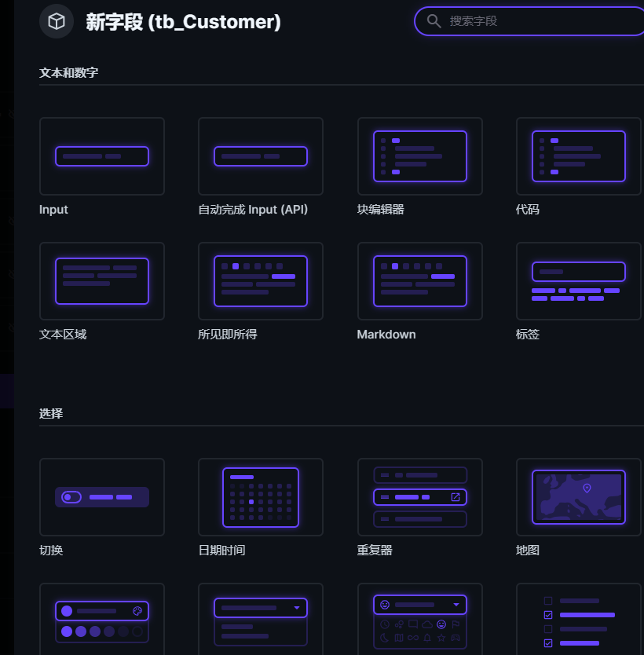Select the 重复器 repeater field card

point(419,497)
